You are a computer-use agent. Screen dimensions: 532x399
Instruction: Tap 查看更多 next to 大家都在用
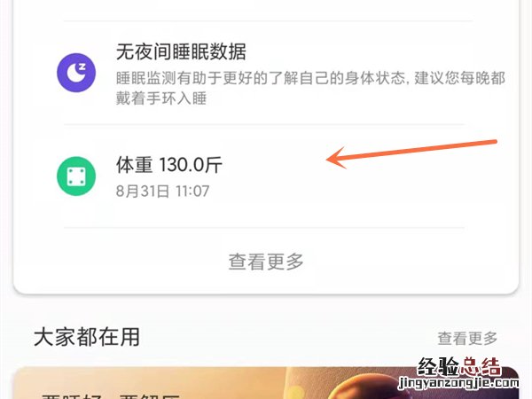pos(467,338)
